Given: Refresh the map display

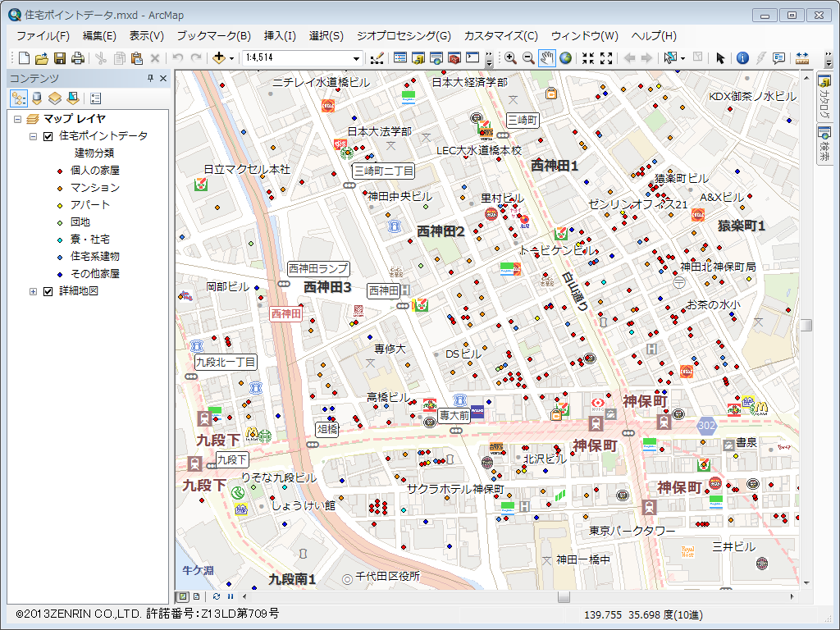Looking at the screenshot, I should click(217, 596).
